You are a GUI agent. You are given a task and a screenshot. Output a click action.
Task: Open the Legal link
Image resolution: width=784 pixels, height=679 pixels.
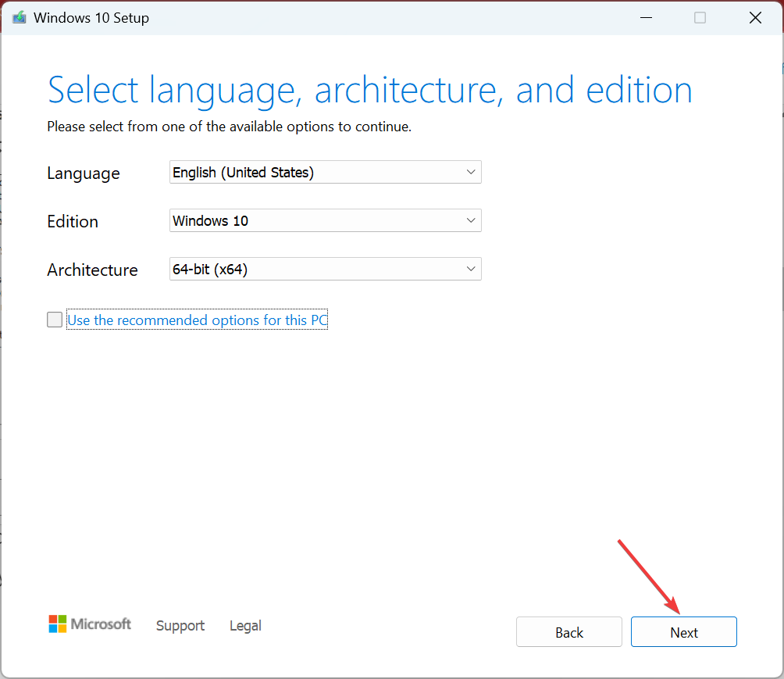tap(245, 625)
